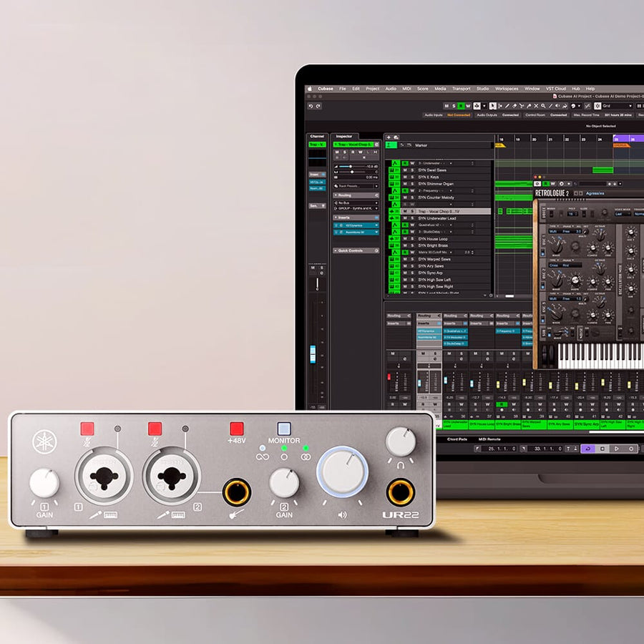Select the Erase tool
644x644 pixels.
click(x=514, y=106)
